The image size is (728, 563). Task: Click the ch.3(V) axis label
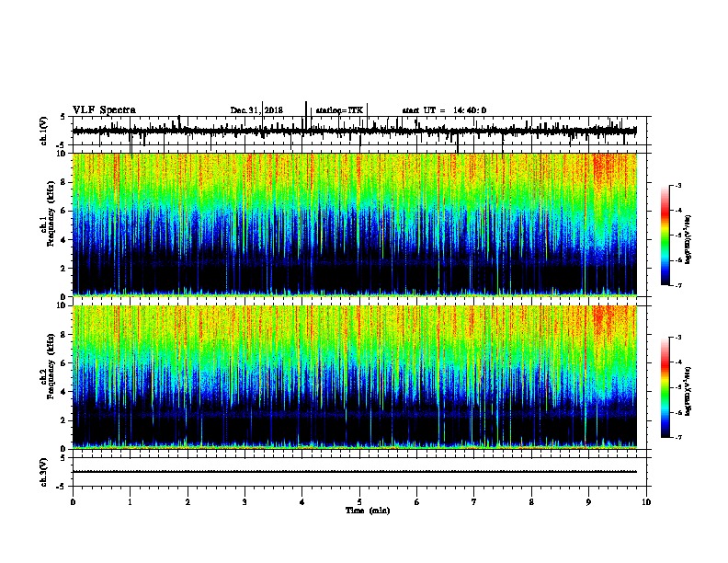click(44, 472)
